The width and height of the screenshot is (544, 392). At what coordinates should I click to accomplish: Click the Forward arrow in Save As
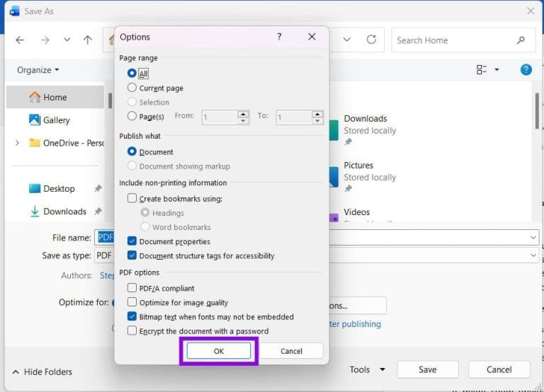(x=45, y=40)
